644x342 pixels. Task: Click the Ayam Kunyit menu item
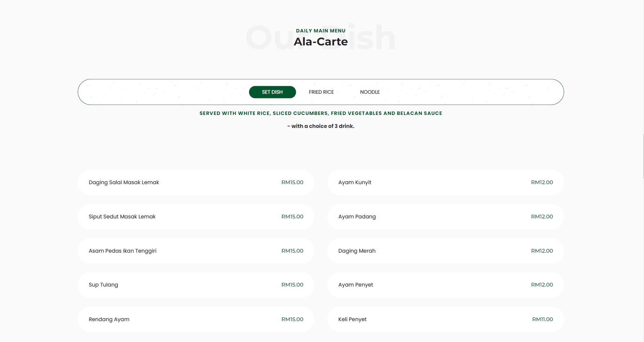pos(355,183)
